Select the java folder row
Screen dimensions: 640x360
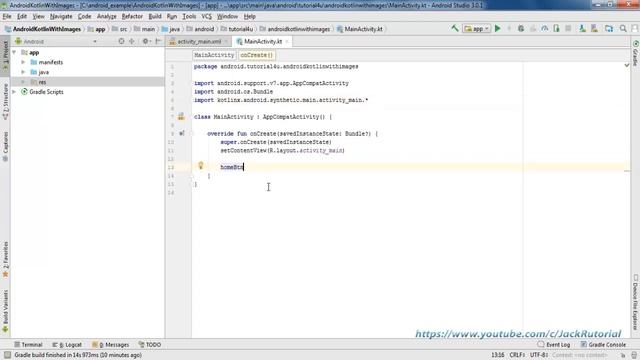click(87, 72)
